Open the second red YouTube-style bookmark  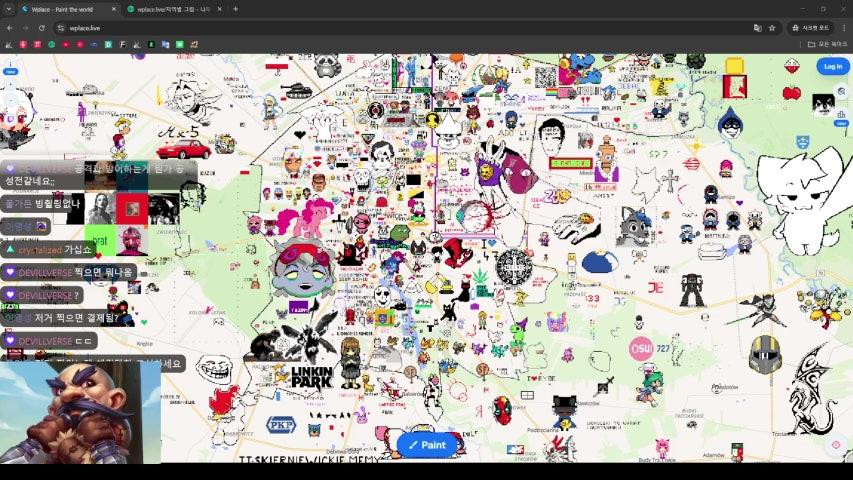point(80,45)
